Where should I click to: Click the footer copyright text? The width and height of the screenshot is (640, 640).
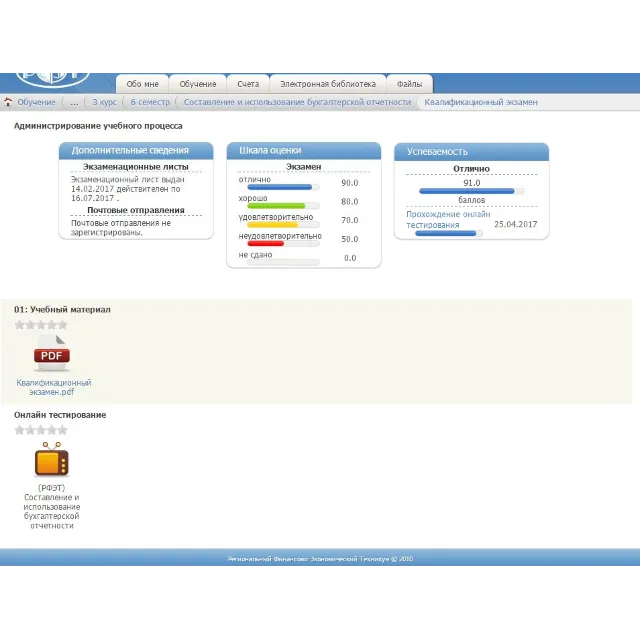point(320,559)
